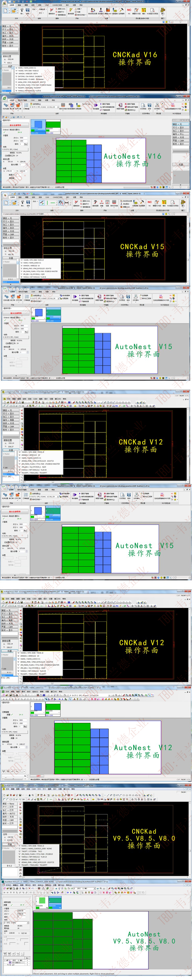Click the red NC icon in AutoNest V16 ribbon
This screenshot has height=980, width=193.
coord(173,106)
